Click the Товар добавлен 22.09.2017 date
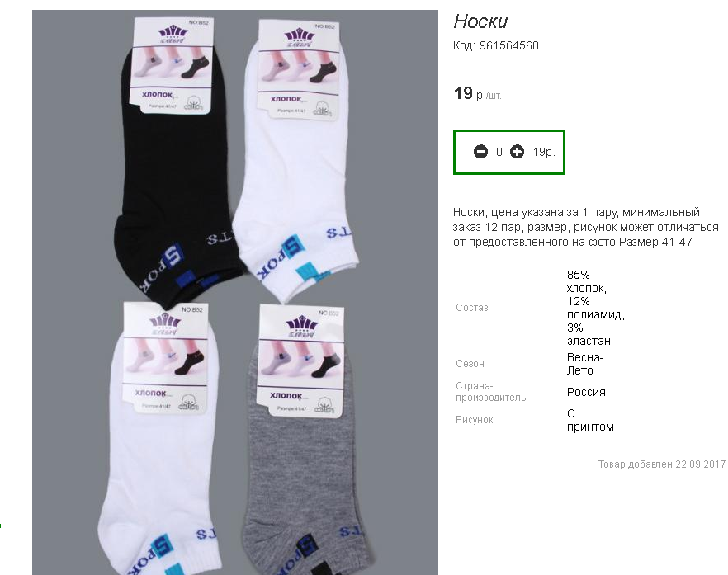Image resolution: width=728 pixels, height=575 pixels. pos(662,464)
